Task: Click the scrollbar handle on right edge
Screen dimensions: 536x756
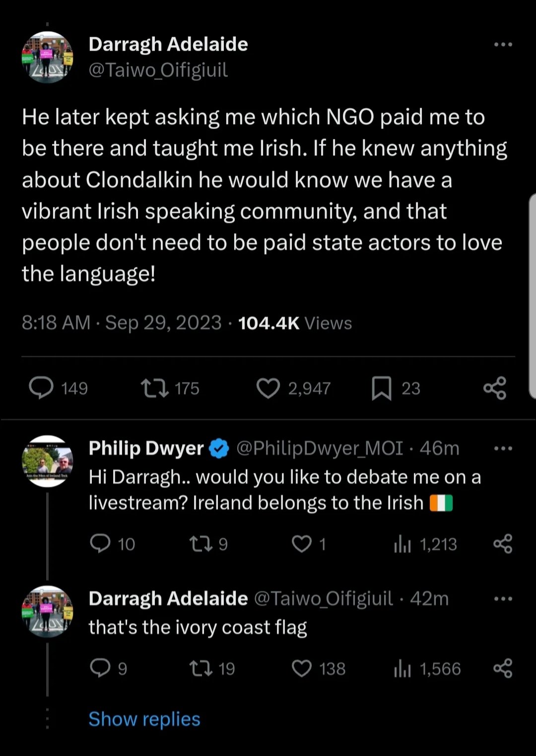Action: click(x=533, y=296)
